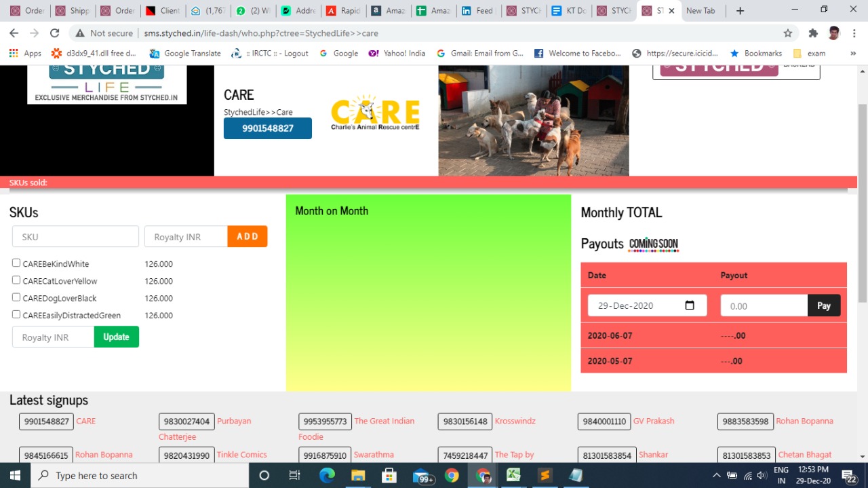
Task: Open the Krosswindz signup link
Action: click(515, 421)
